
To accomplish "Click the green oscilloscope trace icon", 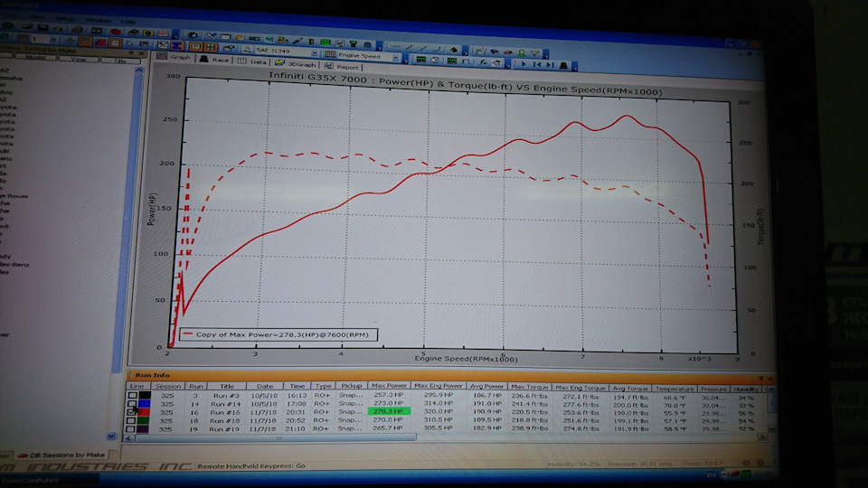I will (420, 60).
